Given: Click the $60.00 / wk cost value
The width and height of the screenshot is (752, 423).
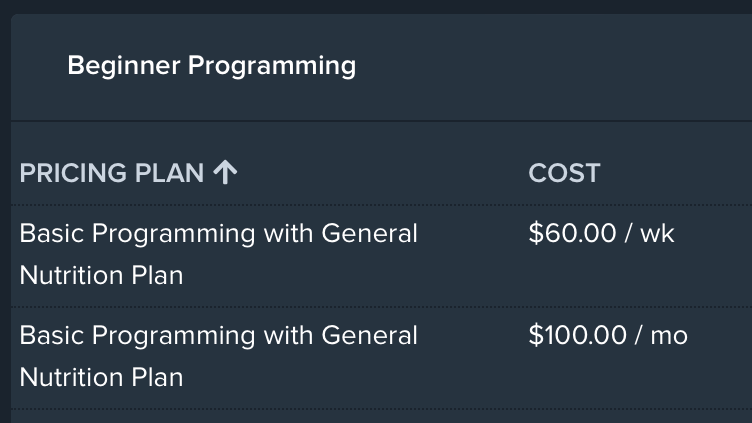Looking at the screenshot, I should coord(601,234).
